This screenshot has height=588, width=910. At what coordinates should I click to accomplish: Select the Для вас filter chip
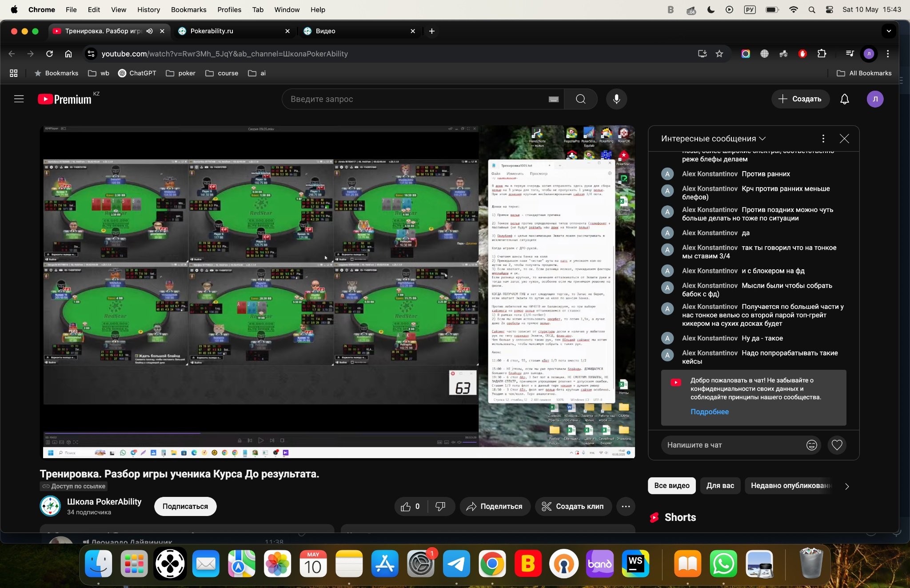[720, 485]
